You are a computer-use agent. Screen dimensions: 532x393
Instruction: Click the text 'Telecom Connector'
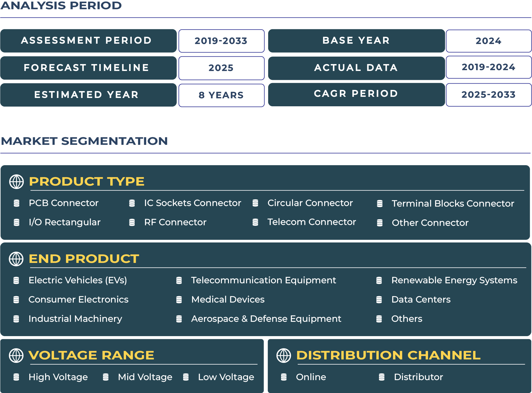312,222
